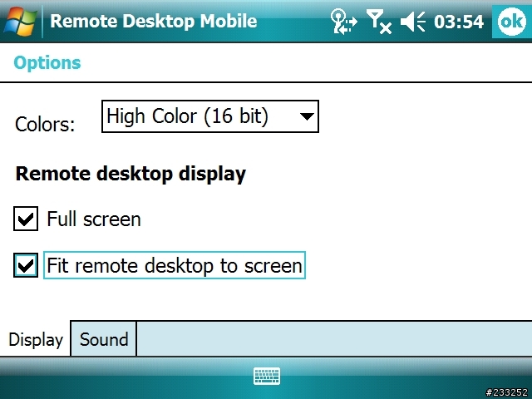
Task: Open the Windows Start flag icon
Action: tap(20, 21)
